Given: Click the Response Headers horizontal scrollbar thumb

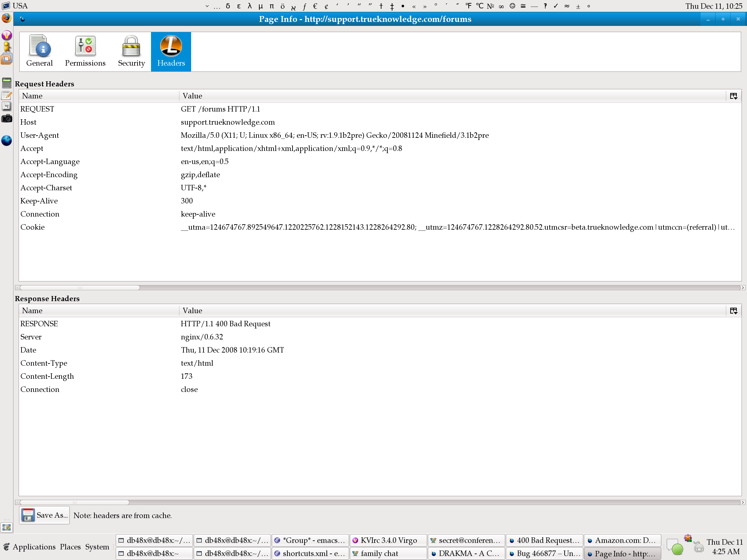Looking at the screenshot, I should [x=75, y=502].
